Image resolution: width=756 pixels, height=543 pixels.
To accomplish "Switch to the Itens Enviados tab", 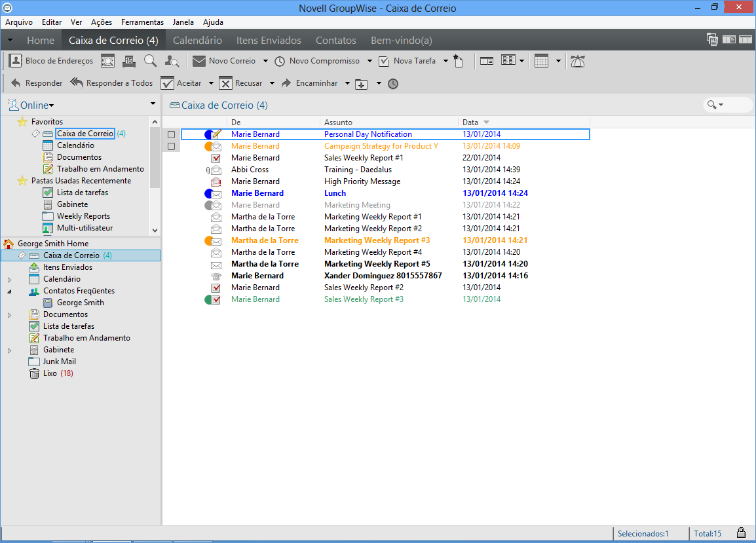I will click(x=269, y=41).
